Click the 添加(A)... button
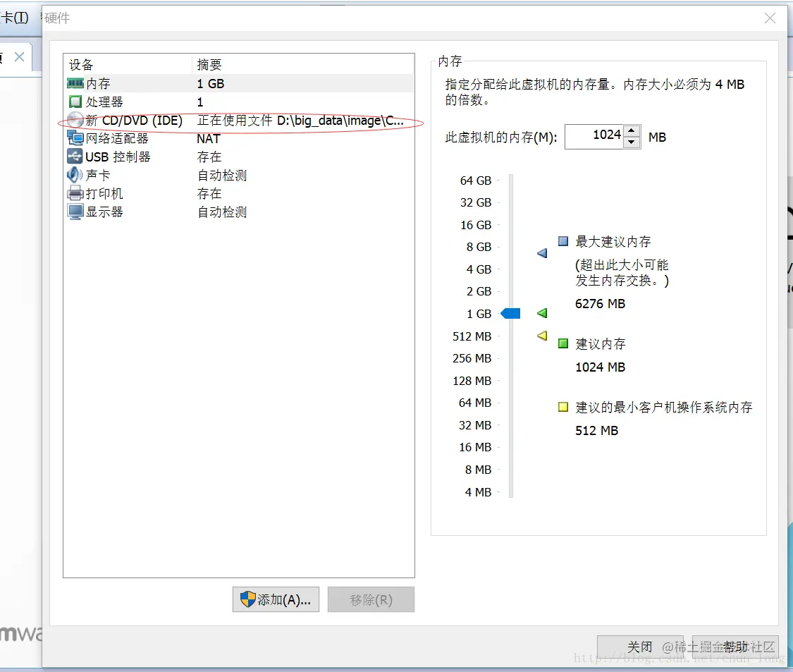The image size is (793, 672). coord(276,599)
